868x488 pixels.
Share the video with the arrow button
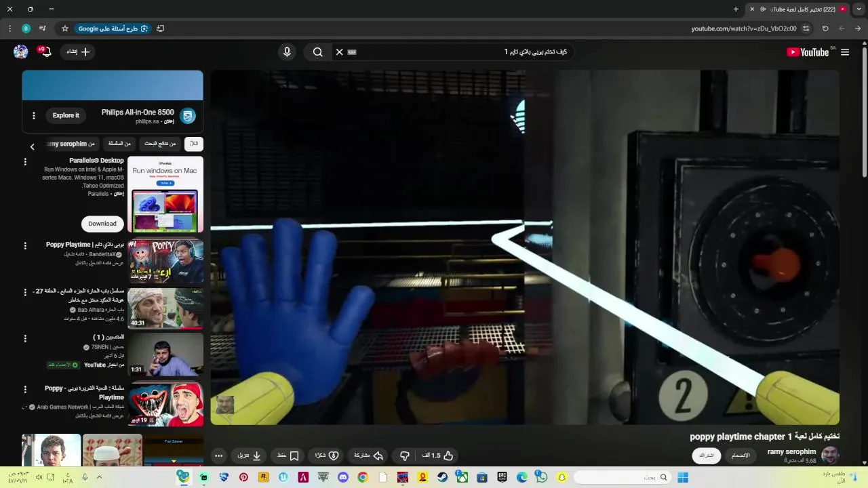tap(369, 456)
